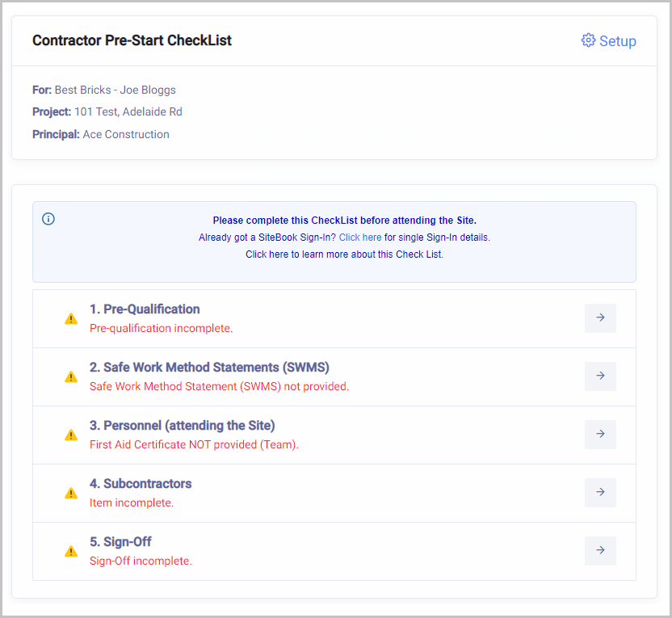
Task: Select the warning icon beside Personnel item
Action: point(71,435)
